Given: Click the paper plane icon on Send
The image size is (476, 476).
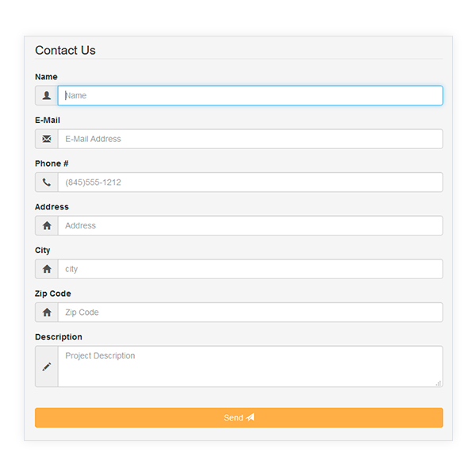Looking at the screenshot, I should click(x=251, y=417).
